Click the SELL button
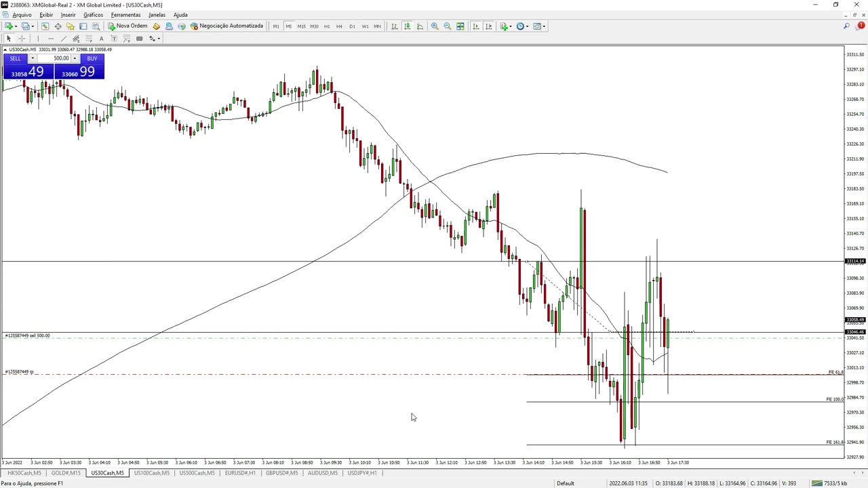This screenshot has width=868, height=488. point(15,58)
